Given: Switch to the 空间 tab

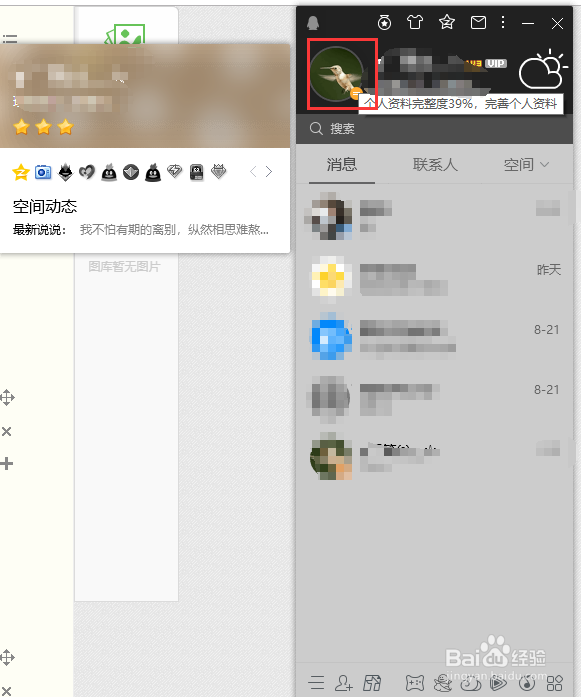Looking at the screenshot, I should pyautogui.click(x=519, y=165).
